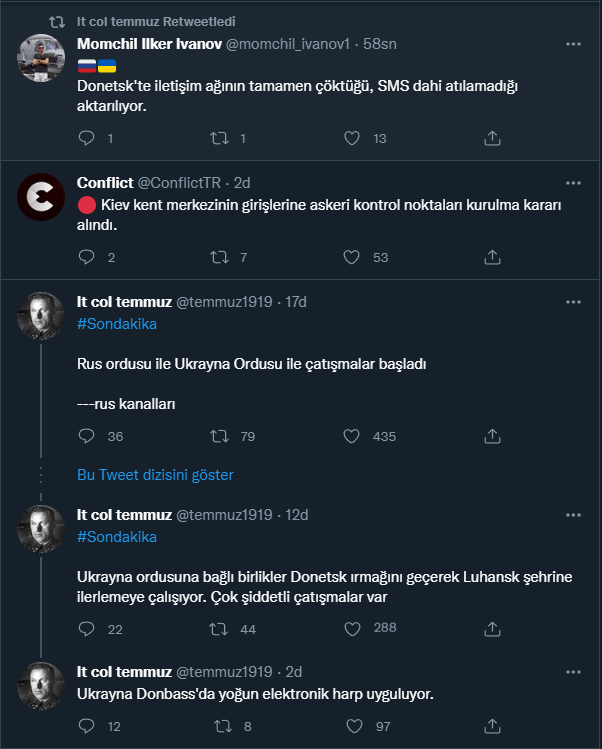Open @momchil_ivanov1 profile handle
Viewport: 602px width, 749px height.
288,44
